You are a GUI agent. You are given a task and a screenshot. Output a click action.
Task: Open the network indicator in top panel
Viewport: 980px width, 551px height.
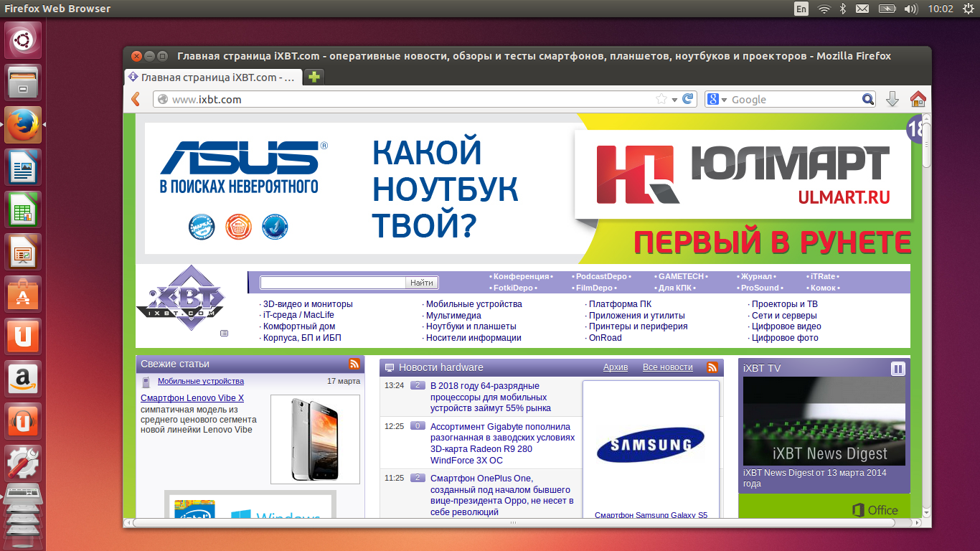824,9
